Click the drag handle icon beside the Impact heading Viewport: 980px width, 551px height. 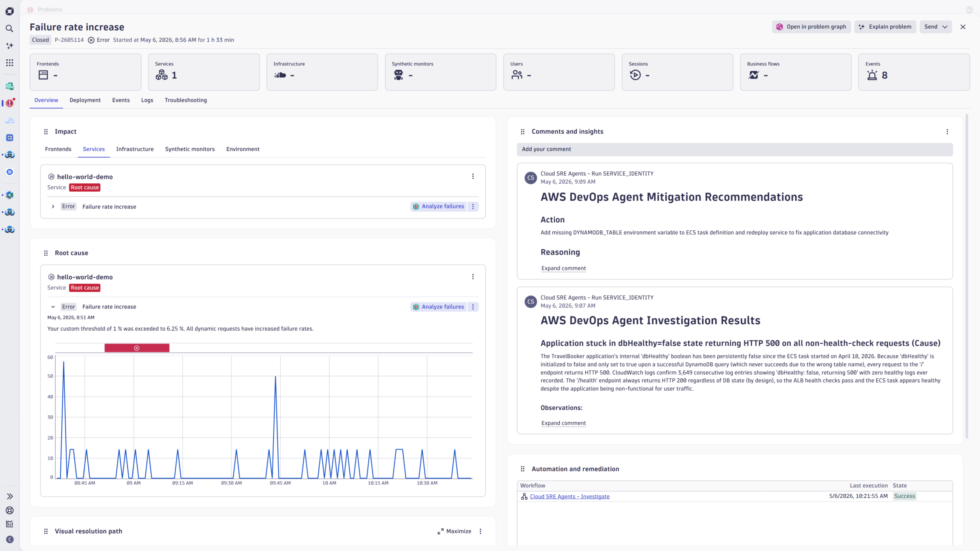[x=46, y=132]
